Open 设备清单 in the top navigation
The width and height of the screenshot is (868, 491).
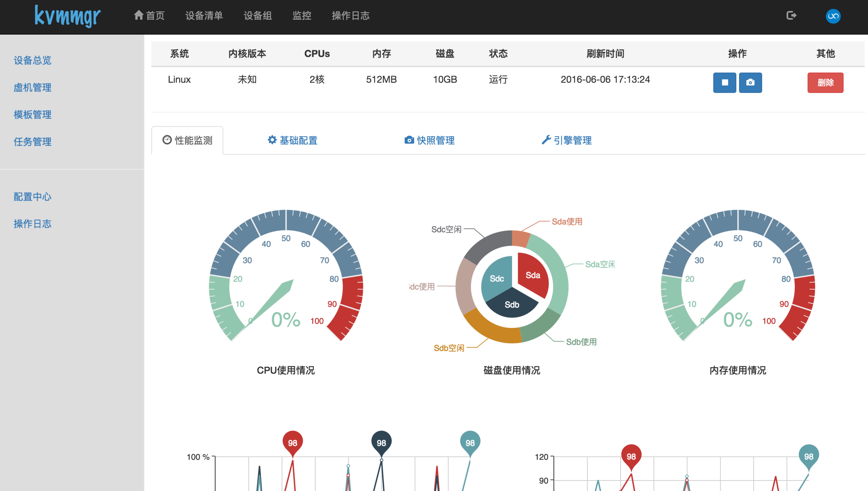tap(204, 15)
